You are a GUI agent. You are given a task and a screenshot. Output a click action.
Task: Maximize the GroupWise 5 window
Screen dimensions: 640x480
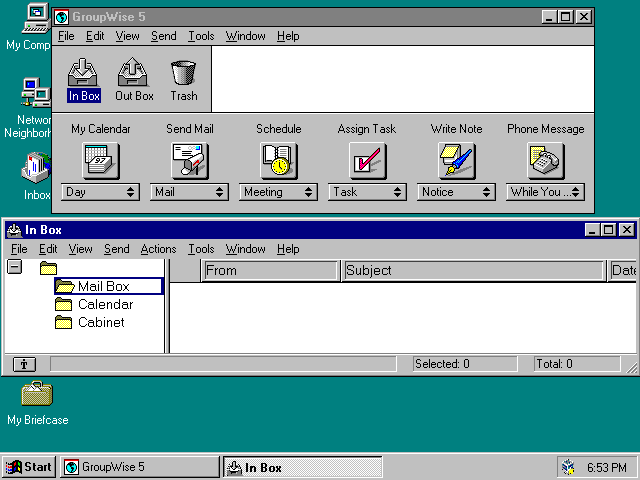pos(566,17)
